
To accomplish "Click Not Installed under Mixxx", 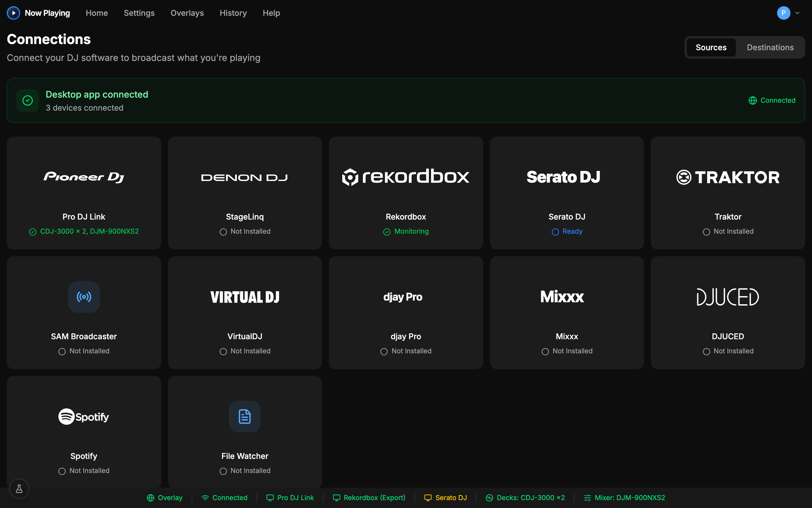I will coord(572,351).
